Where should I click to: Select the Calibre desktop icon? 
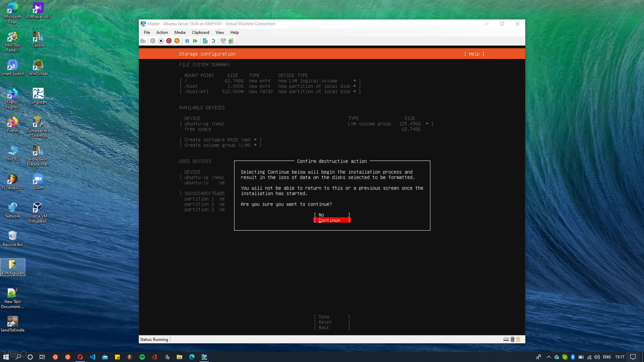[x=38, y=39]
